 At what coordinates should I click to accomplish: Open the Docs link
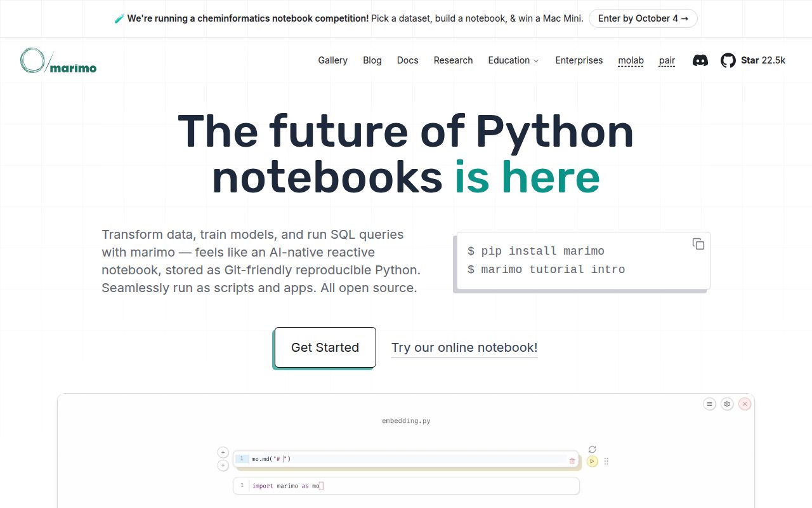408,60
